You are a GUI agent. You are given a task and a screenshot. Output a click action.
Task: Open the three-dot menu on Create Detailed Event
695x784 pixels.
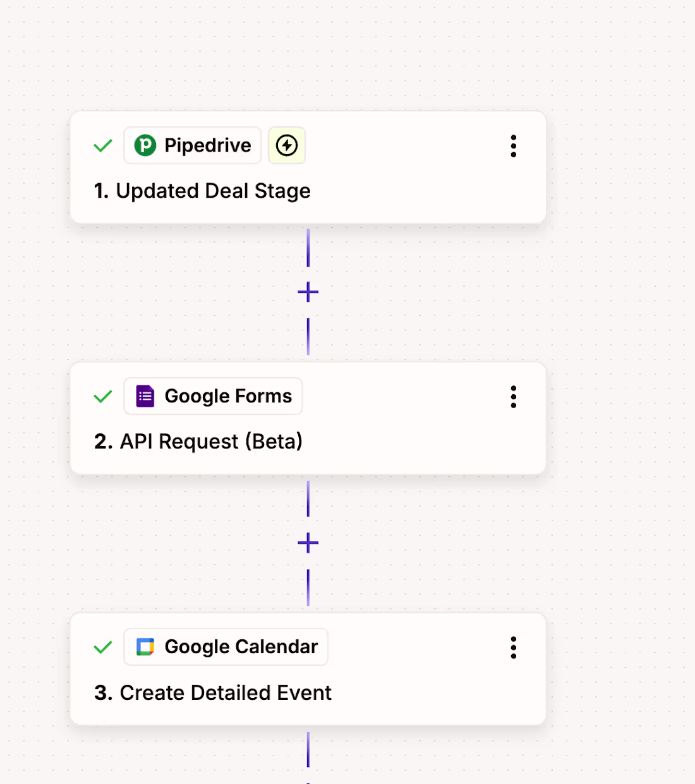tap(513, 647)
